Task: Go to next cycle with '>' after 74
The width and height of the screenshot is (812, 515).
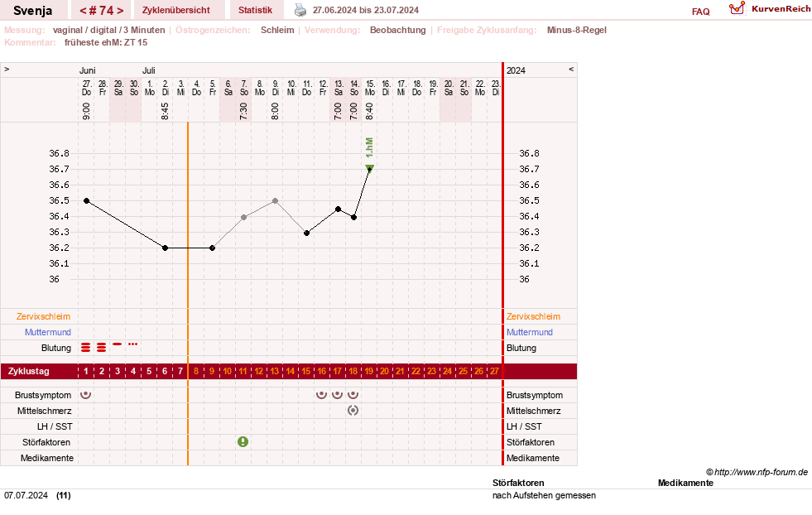Action: click(x=120, y=11)
